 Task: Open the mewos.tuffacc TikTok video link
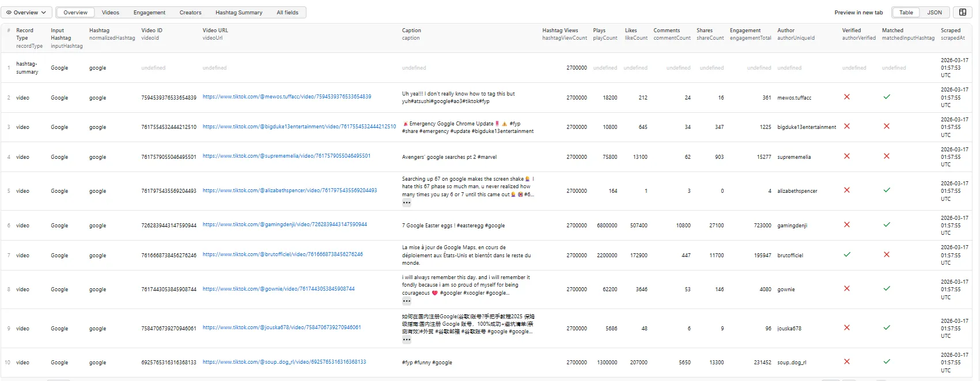tap(287, 97)
